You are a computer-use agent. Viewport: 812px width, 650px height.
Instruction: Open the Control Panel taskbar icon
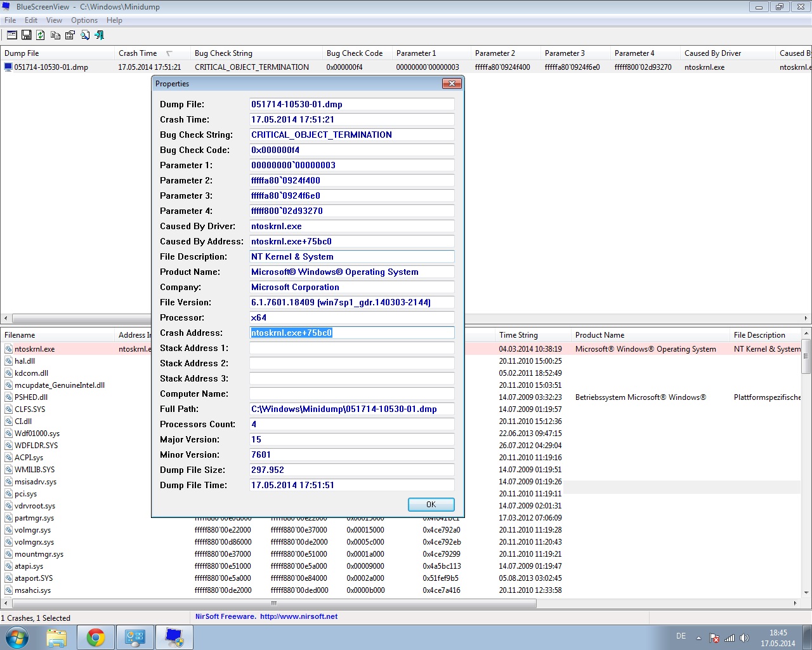click(134, 637)
